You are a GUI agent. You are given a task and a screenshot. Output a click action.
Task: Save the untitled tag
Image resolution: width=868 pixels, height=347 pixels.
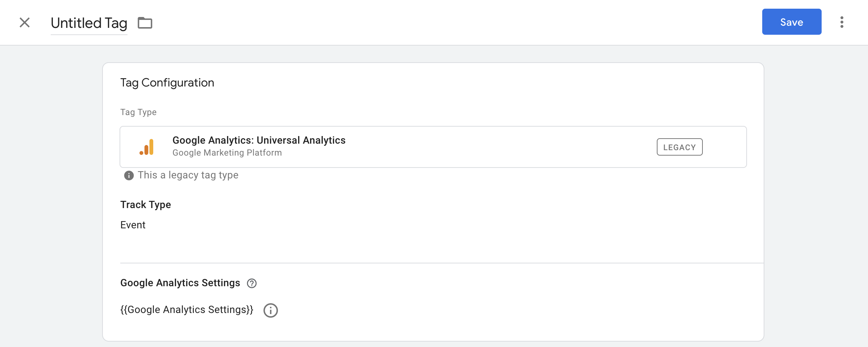tap(791, 22)
